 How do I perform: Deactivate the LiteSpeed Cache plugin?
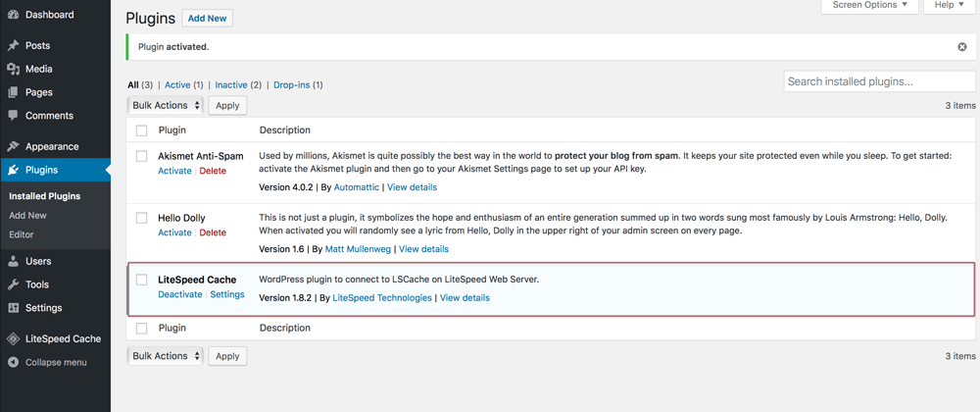click(180, 294)
